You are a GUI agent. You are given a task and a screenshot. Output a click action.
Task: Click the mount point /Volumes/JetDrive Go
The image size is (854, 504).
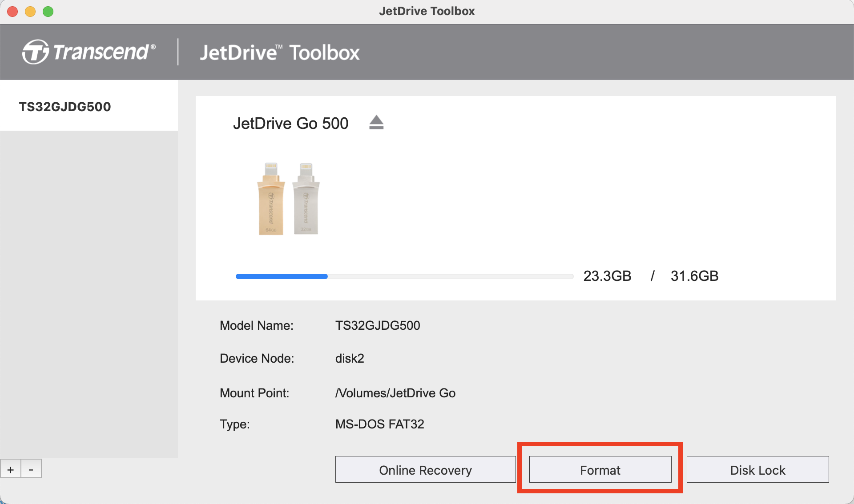(395, 393)
